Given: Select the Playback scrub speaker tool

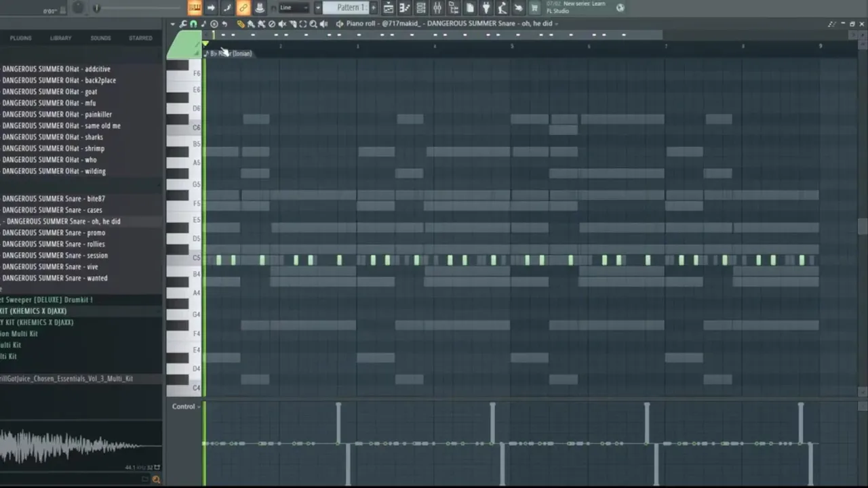Looking at the screenshot, I should (323, 24).
